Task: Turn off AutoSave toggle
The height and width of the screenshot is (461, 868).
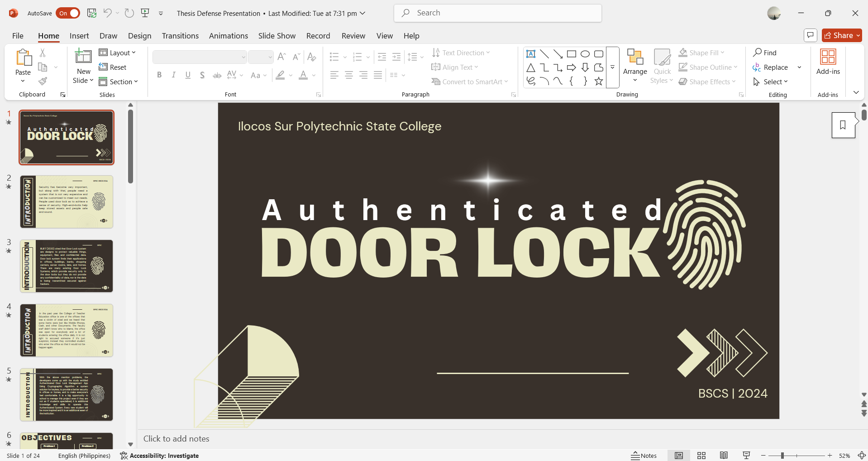Action: (68, 13)
